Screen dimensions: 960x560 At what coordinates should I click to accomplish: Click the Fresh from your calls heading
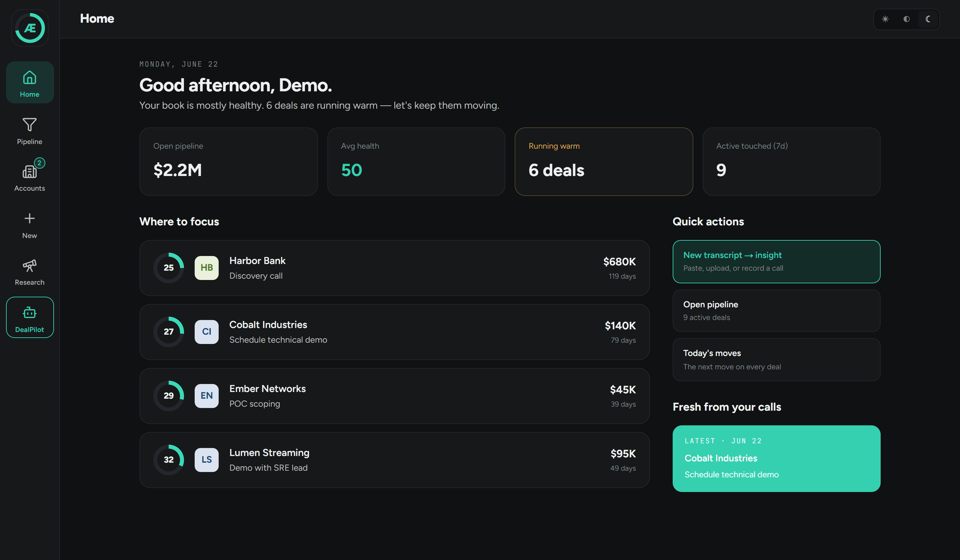click(727, 407)
